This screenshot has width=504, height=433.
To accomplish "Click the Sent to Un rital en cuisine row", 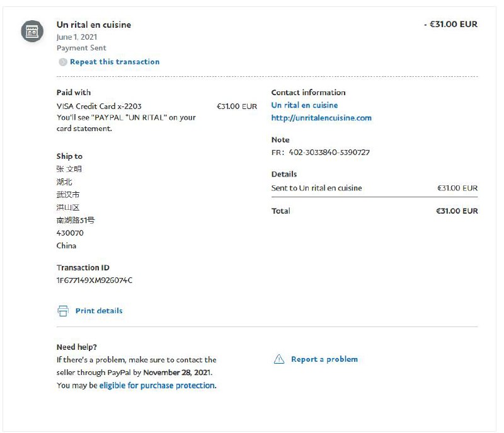I will (317, 188).
